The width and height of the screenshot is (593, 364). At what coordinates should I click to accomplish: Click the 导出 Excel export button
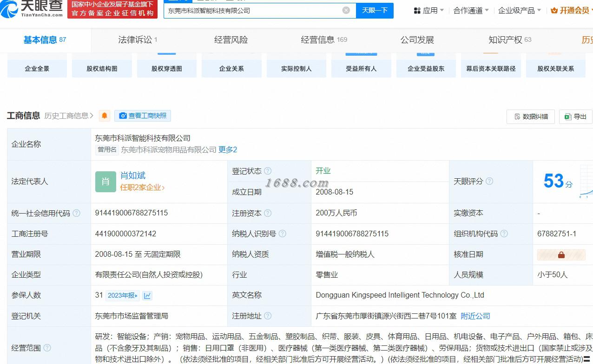(x=575, y=117)
